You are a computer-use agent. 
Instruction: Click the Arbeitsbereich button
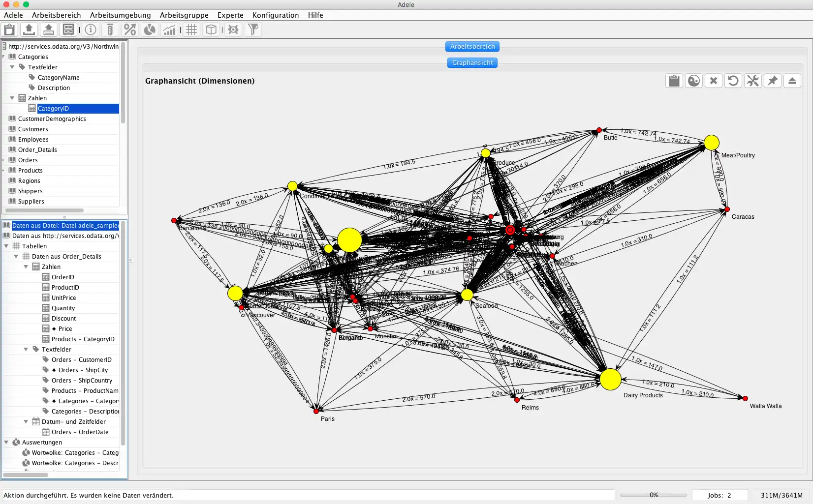click(472, 47)
